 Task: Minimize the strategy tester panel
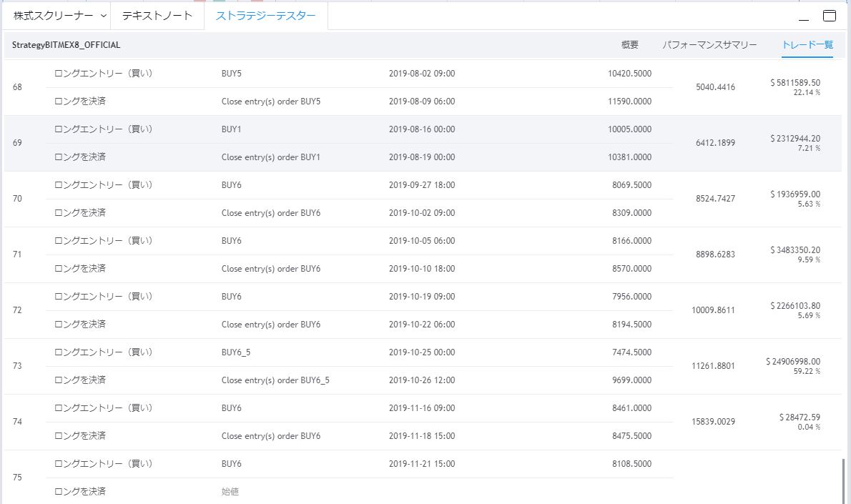coord(804,16)
